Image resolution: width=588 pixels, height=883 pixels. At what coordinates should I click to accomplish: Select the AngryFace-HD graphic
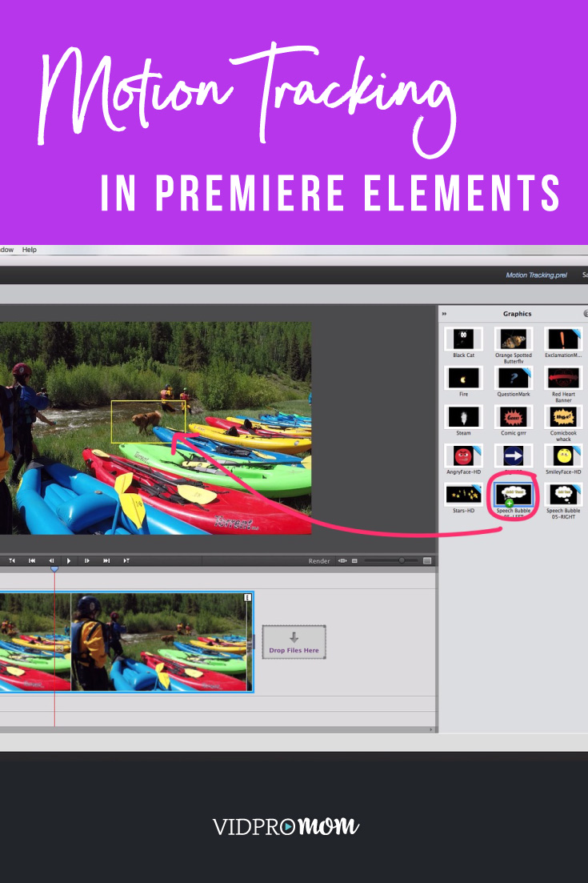(464, 456)
